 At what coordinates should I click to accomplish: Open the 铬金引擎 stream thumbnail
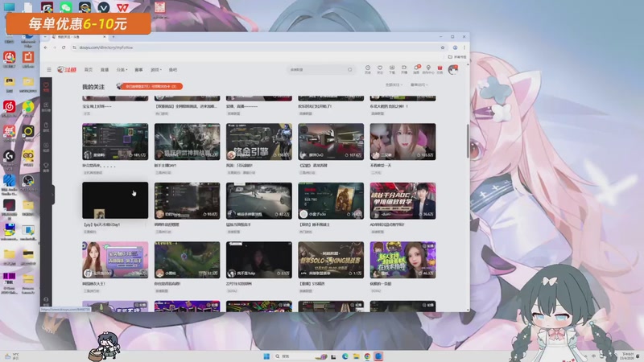click(259, 142)
